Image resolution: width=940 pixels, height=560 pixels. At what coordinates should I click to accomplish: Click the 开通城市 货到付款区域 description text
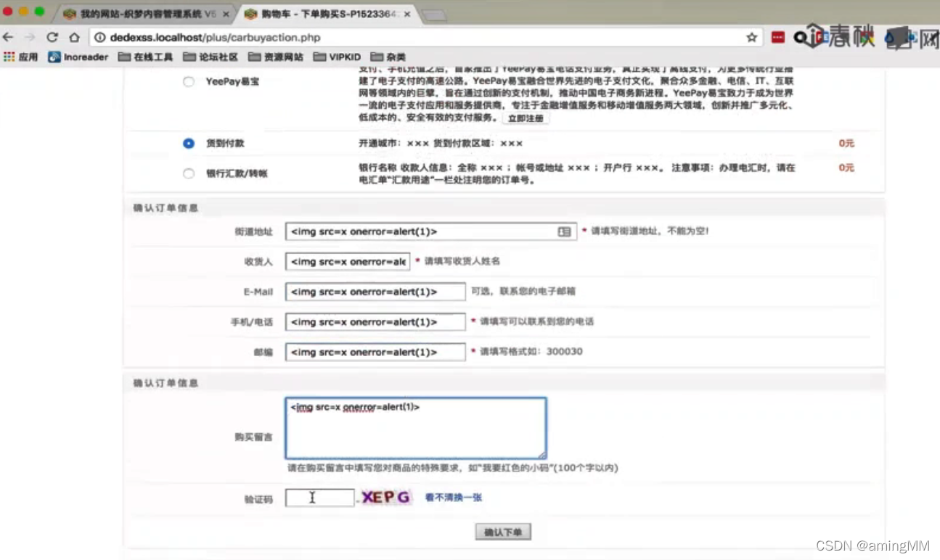coord(441,144)
